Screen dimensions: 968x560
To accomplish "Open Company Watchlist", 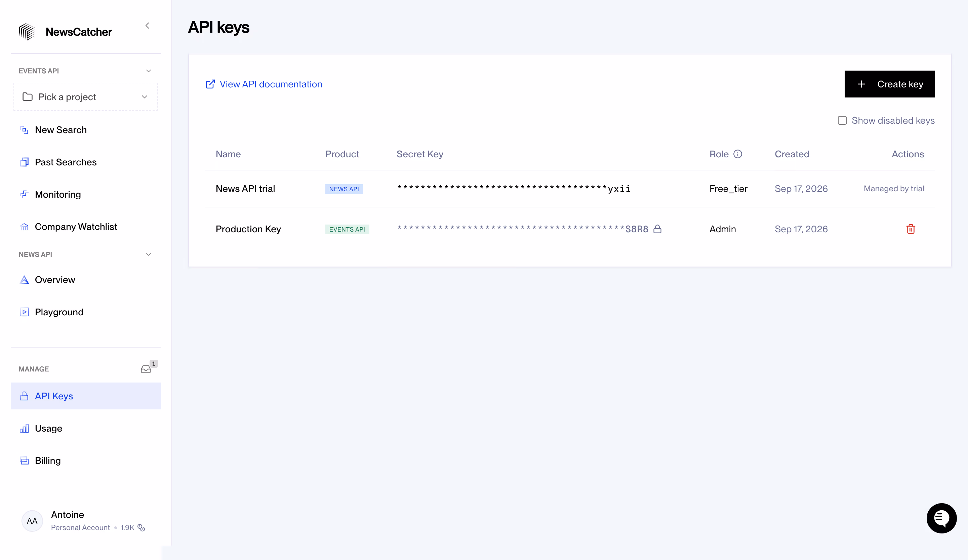I will click(86, 227).
